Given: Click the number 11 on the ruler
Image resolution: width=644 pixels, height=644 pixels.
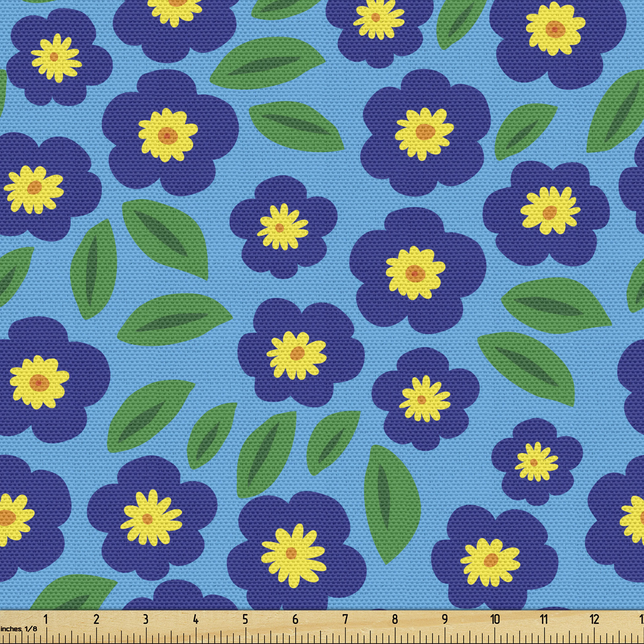Looking at the screenshot, I should (x=544, y=619).
